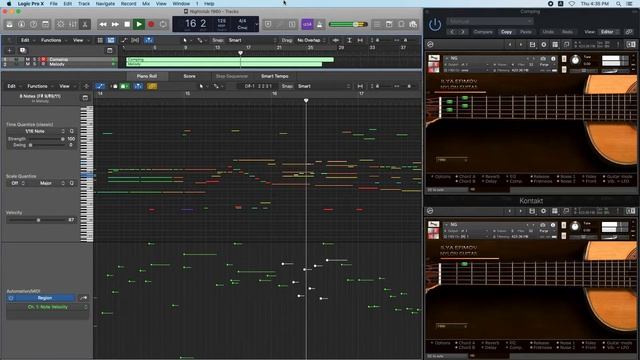Toggle the metronome click button
The image size is (640, 360).
tap(319, 24)
